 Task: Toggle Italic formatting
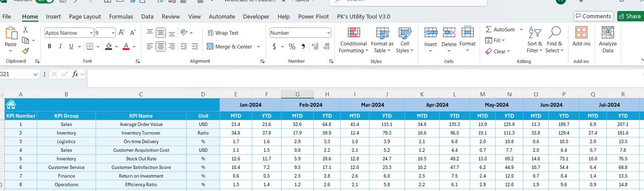click(x=60, y=46)
